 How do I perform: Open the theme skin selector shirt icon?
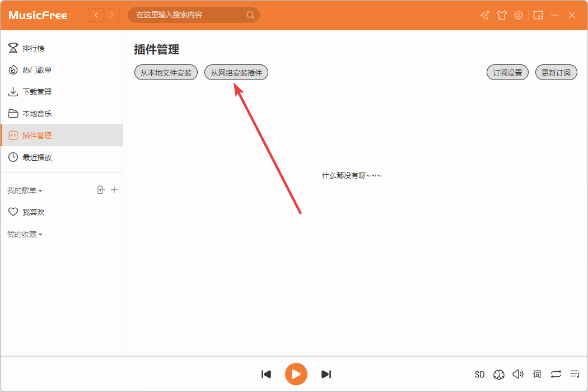point(502,15)
